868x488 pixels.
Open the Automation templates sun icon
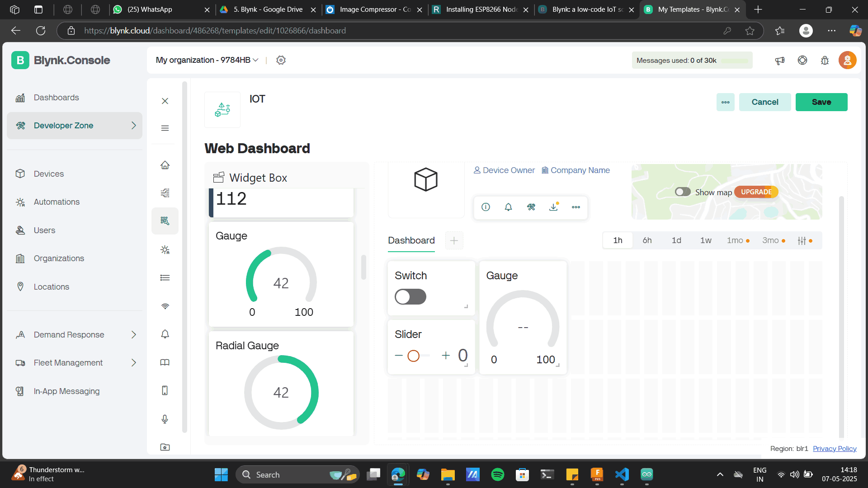point(165,249)
